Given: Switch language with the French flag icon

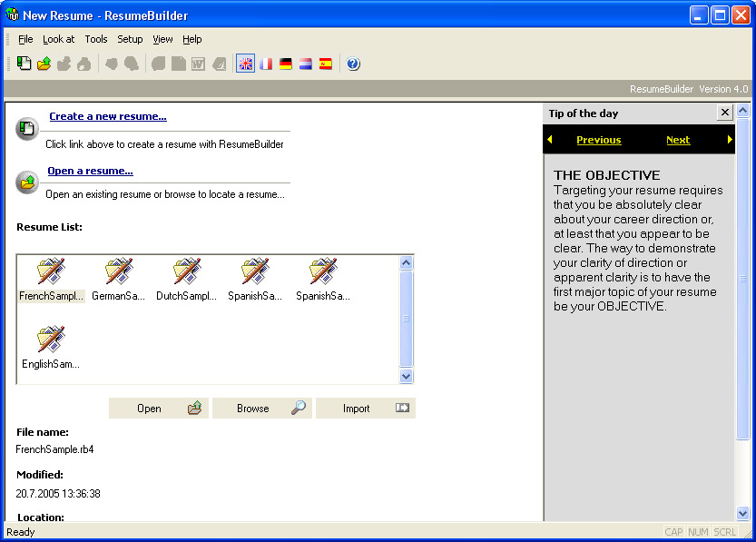Looking at the screenshot, I should point(266,64).
